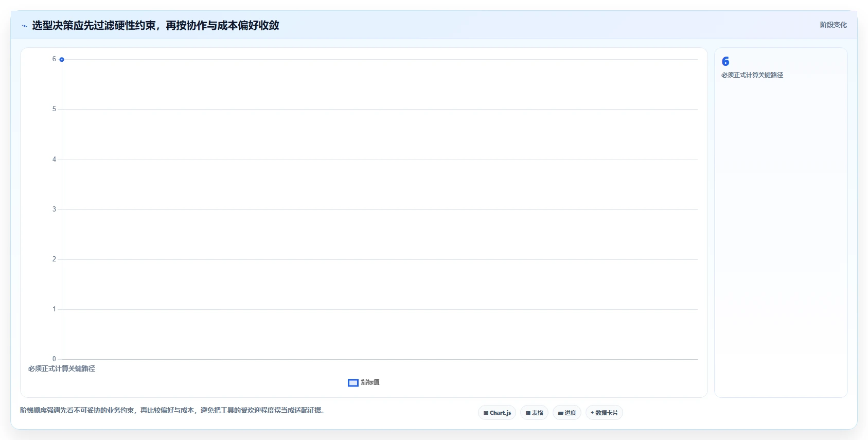This screenshot has width=868, height=440.
Task: Click x-axis label 必须正式计算关键路径
Action: (62, 368)
